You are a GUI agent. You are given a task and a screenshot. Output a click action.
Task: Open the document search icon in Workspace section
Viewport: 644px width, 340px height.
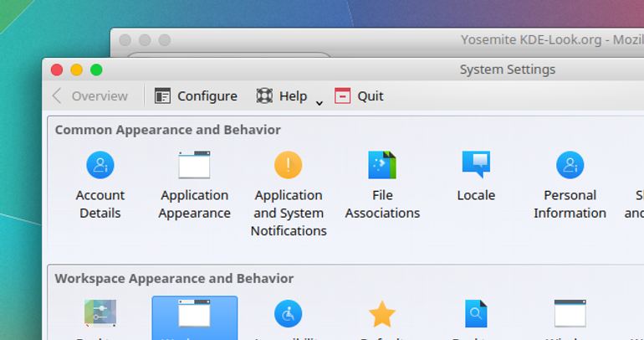coord(476,314)
